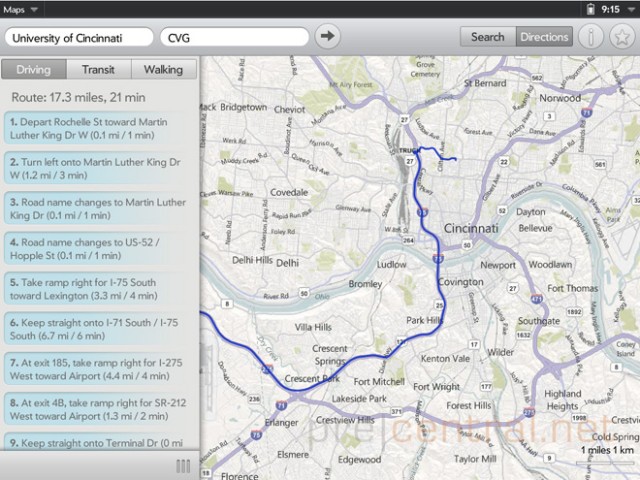This screenshot has width=640, height=480.
Task: Select step 2 Turn left onto Martin Luther King Dr W
Action: 98,168
